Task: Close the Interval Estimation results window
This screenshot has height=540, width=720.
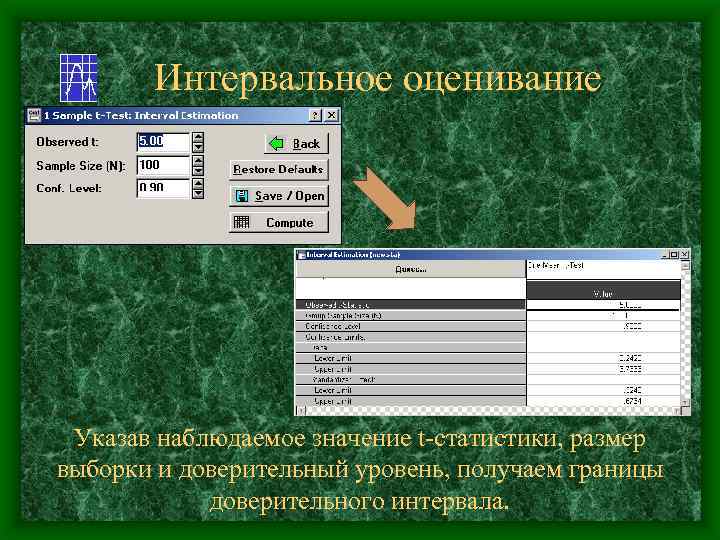Action: 684,254
